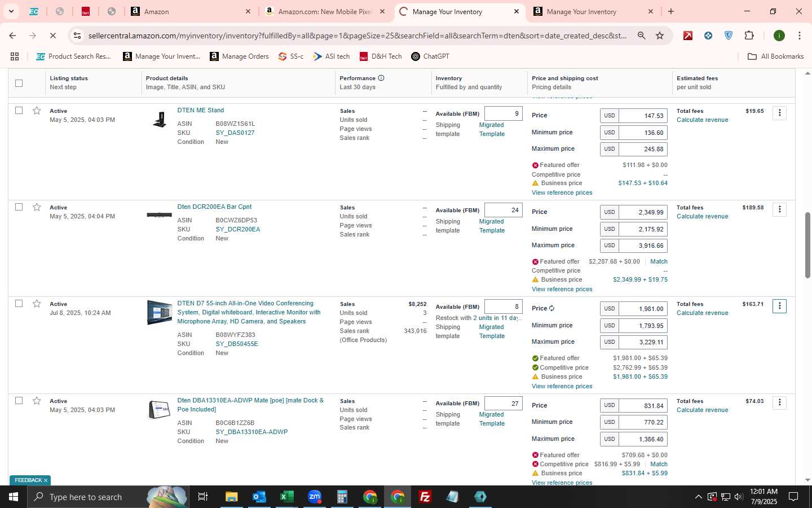Click the DTEN D7 product thumbnail
The height and width of the screenshot is (508, 812).
pos(159,312)
